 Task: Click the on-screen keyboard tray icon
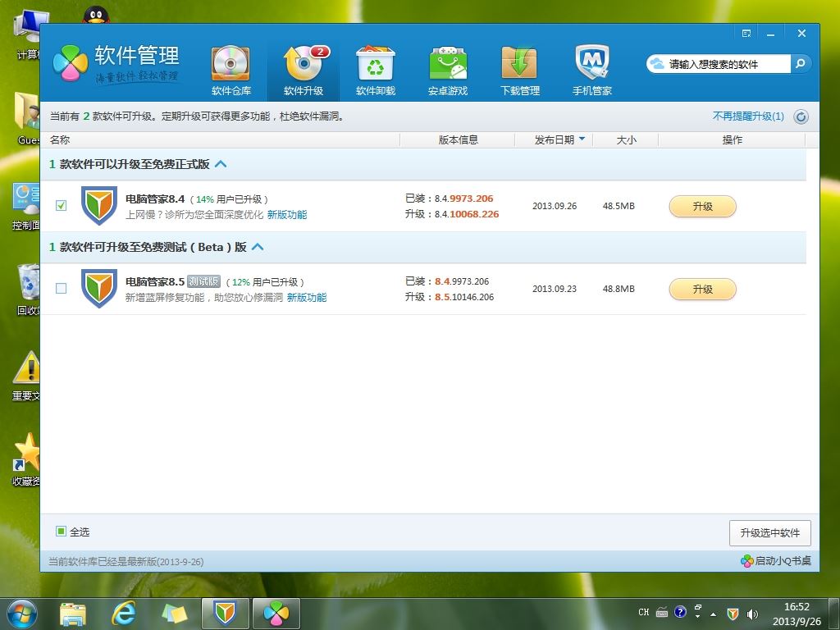coord(662,612)
